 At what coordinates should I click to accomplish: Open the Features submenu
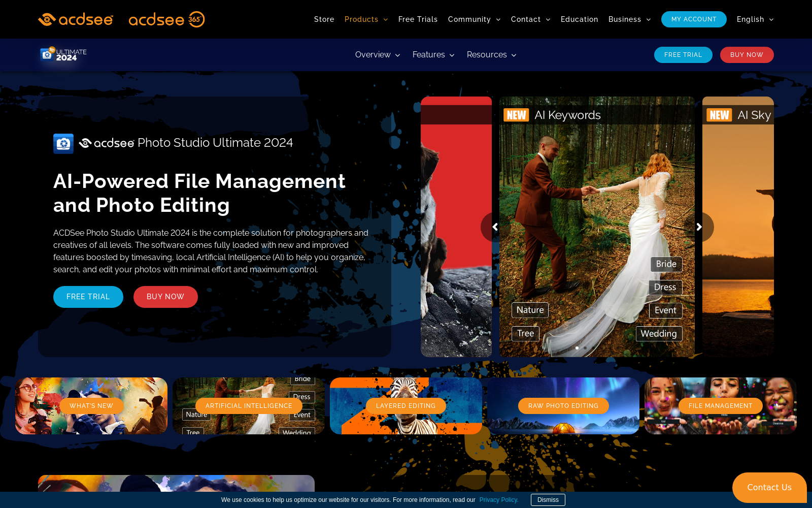click(x=433, y=55)
